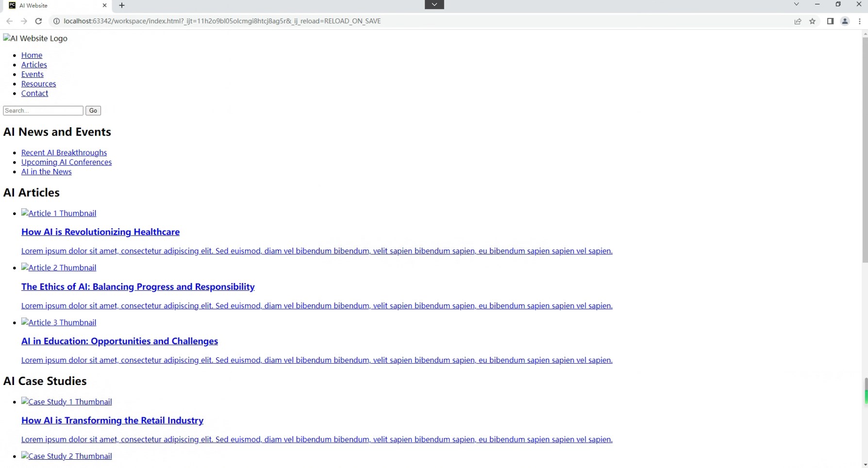The image size is (868, 468).
Task: Click the Case Study 2 Thumbnail image
Action: (67, 456)
